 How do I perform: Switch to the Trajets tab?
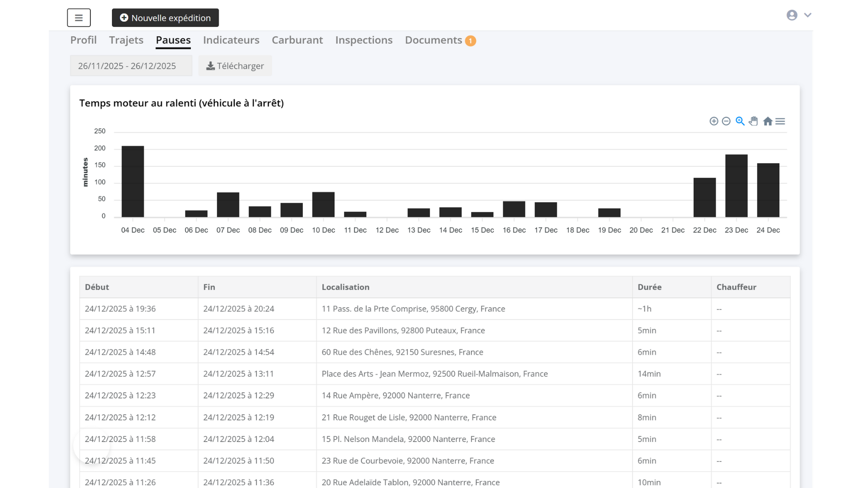[x=126, y=40]
